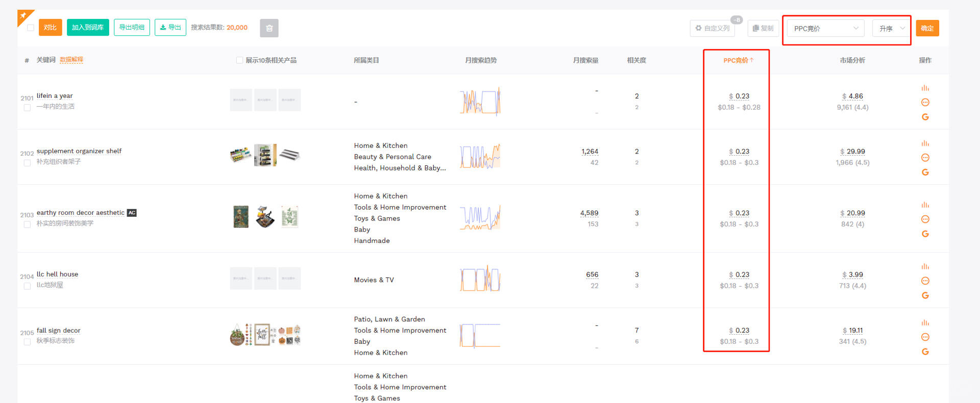Open bar chart icon for earthy room decor aesthetic
Viewport: 980px width, 403px height.
click(925, 205)
